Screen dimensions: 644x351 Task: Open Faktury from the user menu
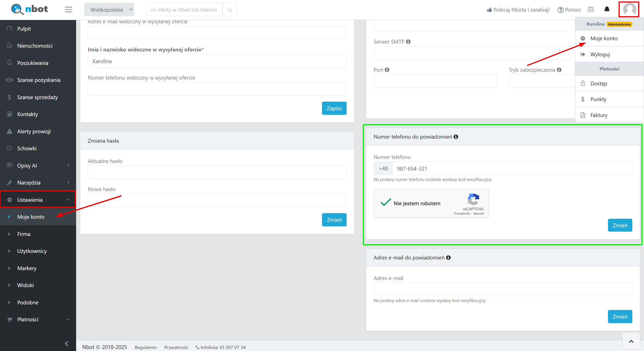[x=599, y=115]
